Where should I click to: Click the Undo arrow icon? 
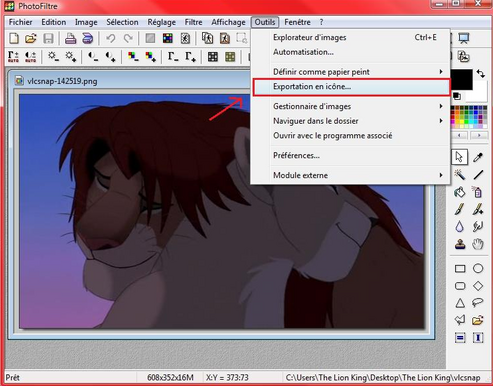tap(111, 38)
